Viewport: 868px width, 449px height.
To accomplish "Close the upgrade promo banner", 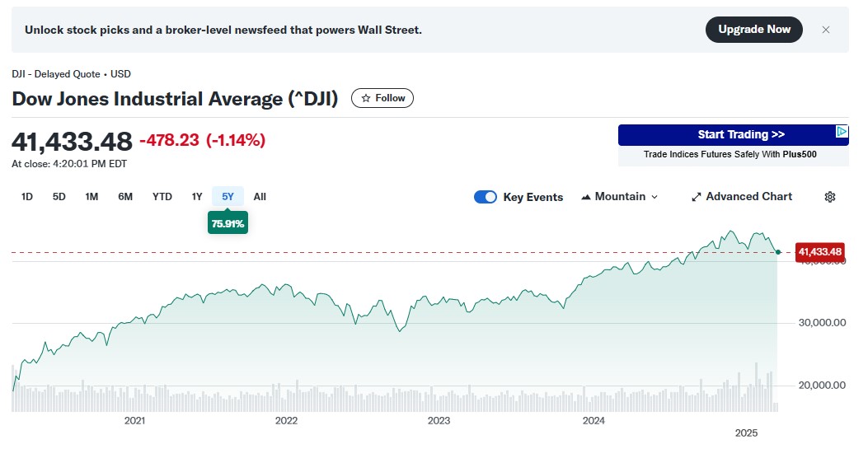I will [826, 30].
